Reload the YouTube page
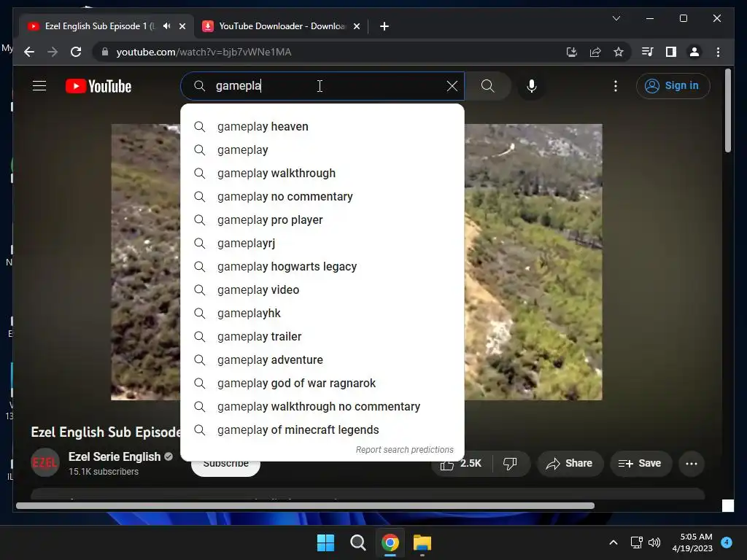 click(x=76, y=52)
